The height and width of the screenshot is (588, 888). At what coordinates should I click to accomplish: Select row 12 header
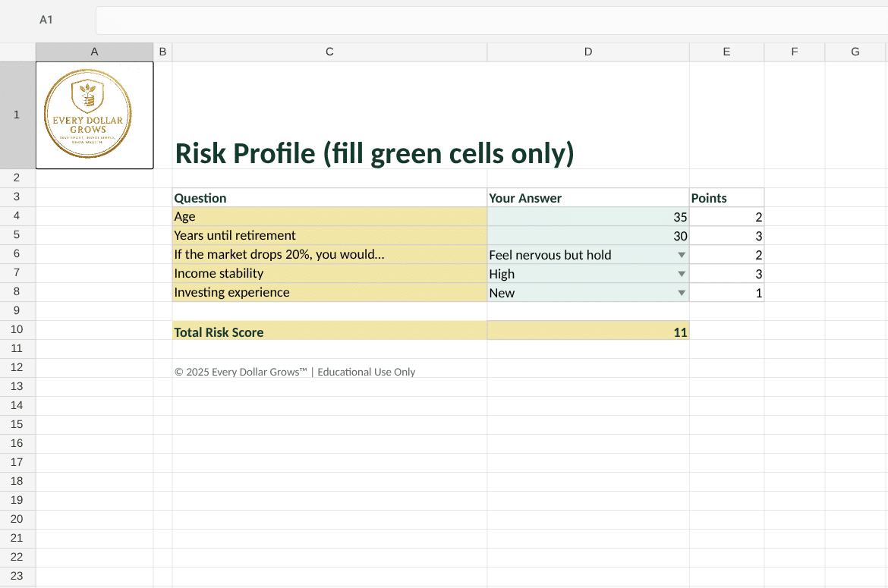coord(17,368)
